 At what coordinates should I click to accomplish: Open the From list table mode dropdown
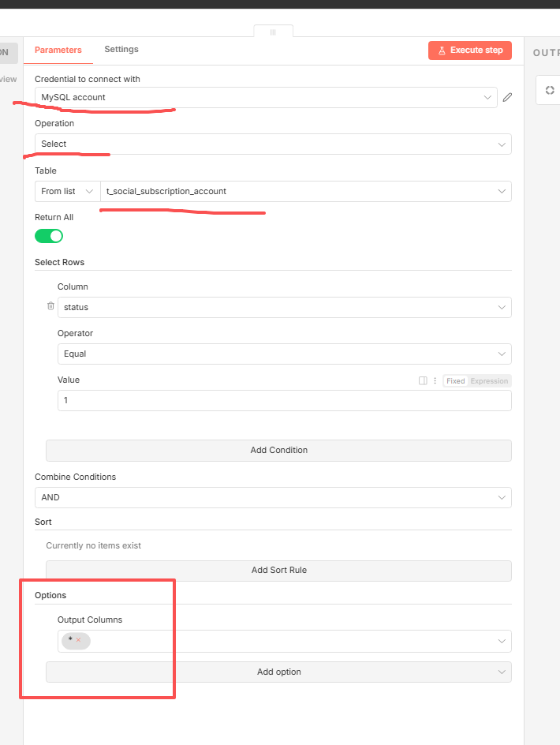pyautogui.click(x=67, y=191)
